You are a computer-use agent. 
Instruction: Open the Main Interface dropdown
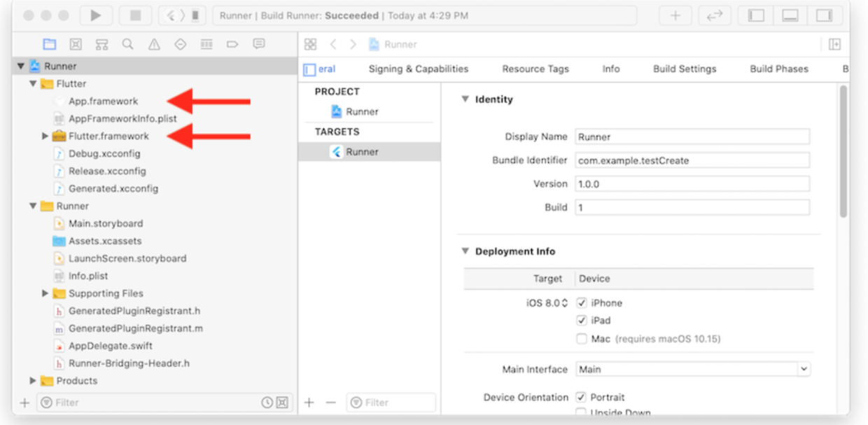point(804,369)
